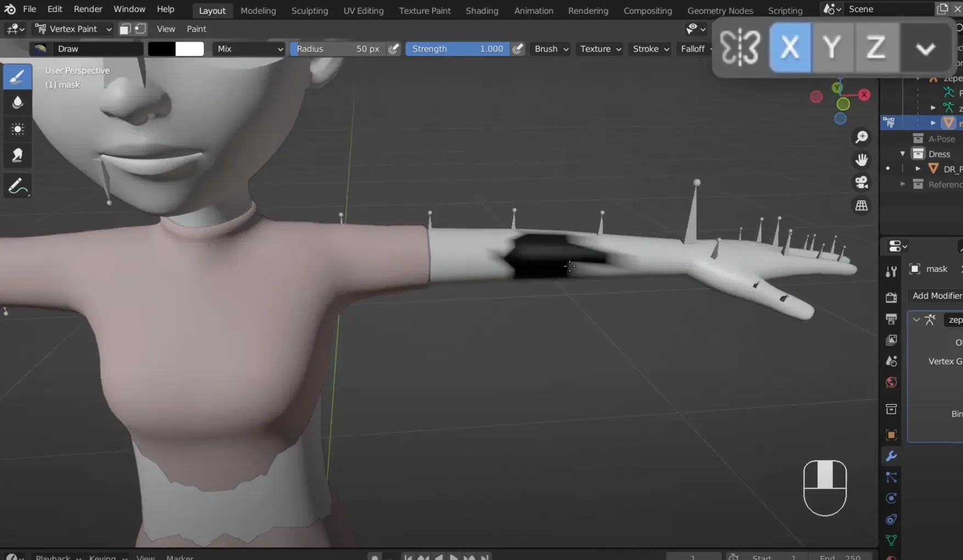
Task: Open the Physics properties tab
Action: [x=891, y=499]
